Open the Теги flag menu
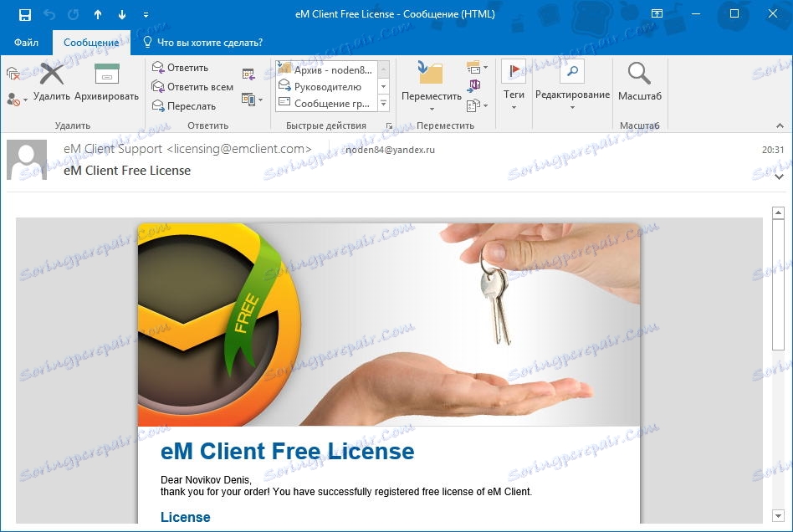 (514, 85)
